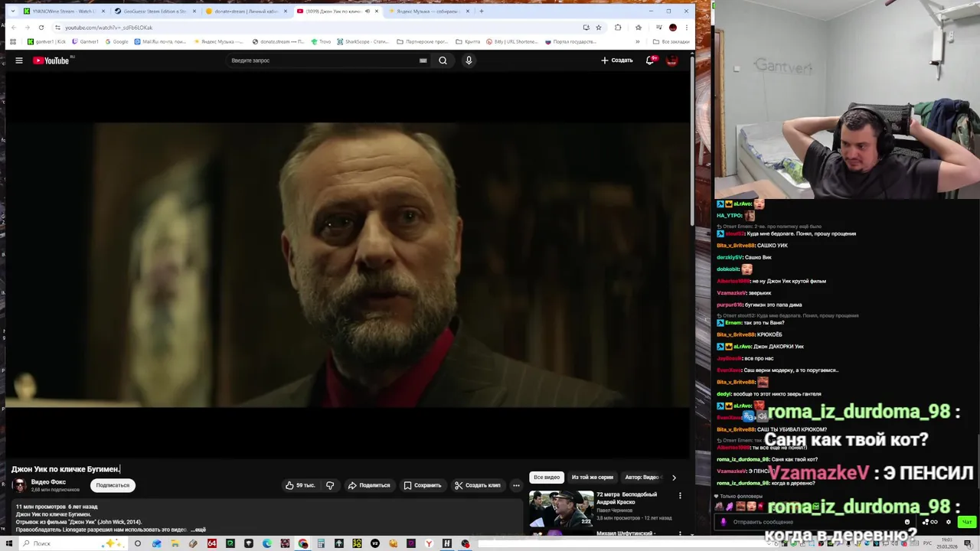This screenshot has width=980, height=551.
Task: Open the on-screen keyboard in YouTube search
Action: point(423,60)
